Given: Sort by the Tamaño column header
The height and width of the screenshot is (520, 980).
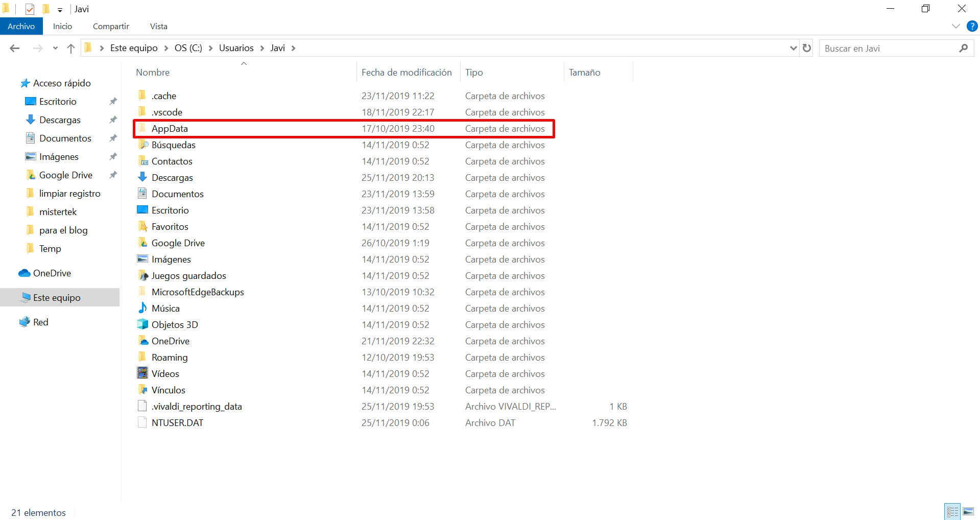Looking at the screenshot, I should [585, 72].
